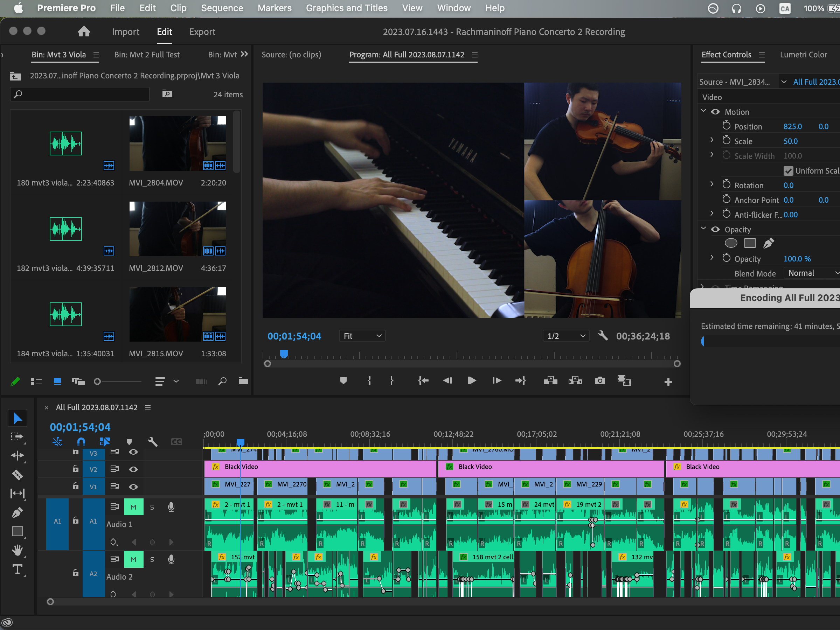Click Comparison View icon in Program monitor
The image size is (840, 630).
click(624, 381)
